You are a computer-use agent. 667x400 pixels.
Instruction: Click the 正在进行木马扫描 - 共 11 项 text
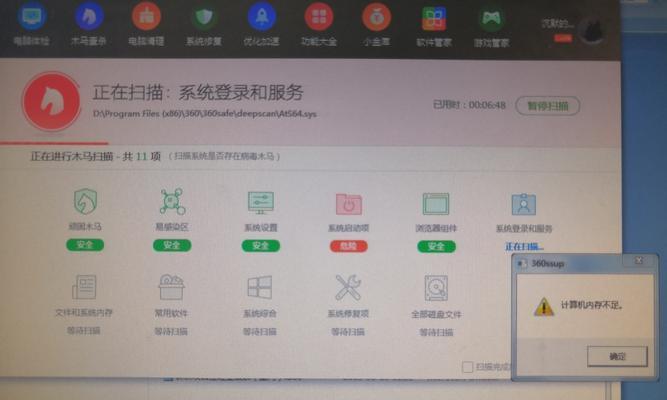pyautogui.click(x=95, y=157)
